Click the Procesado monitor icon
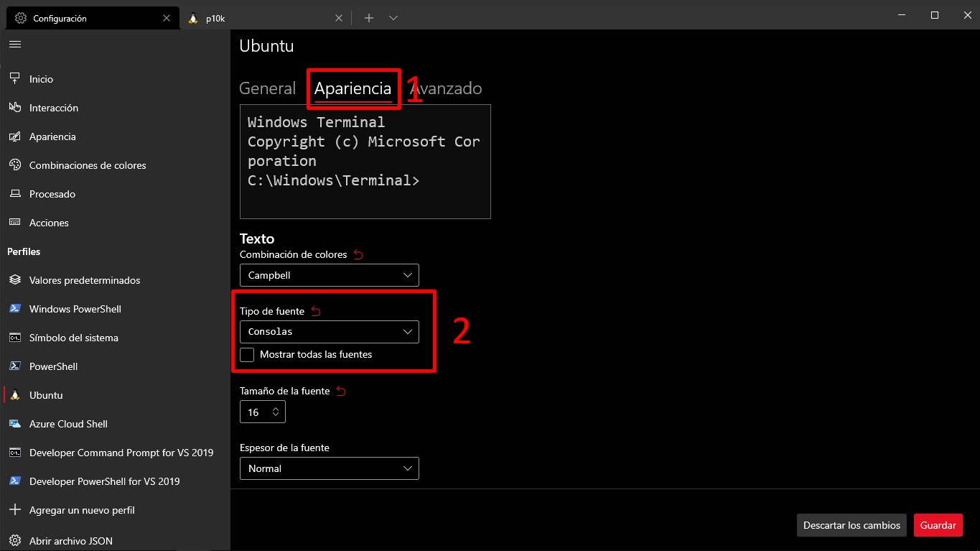The image size is (980, 551). (x=15, y=194)
